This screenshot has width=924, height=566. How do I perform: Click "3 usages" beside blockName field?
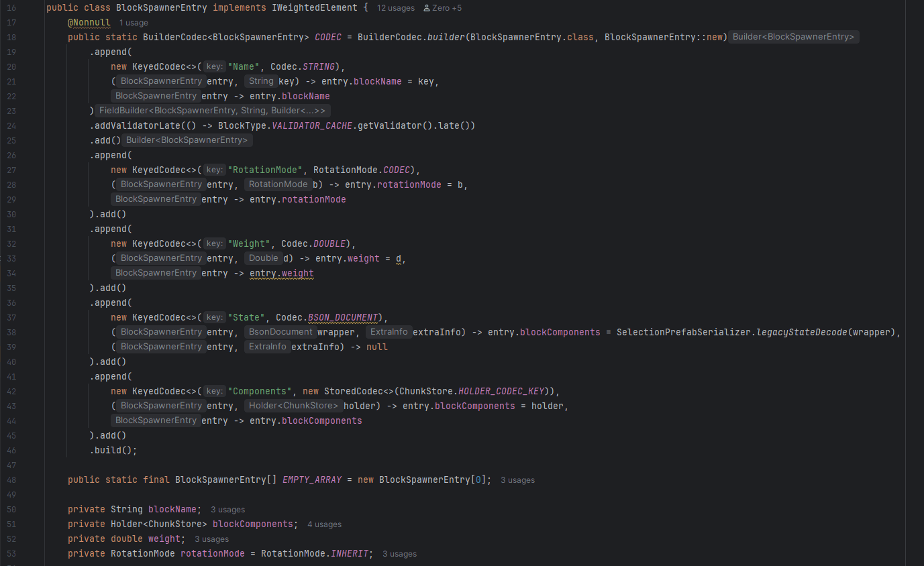click(x=227, y=509)
